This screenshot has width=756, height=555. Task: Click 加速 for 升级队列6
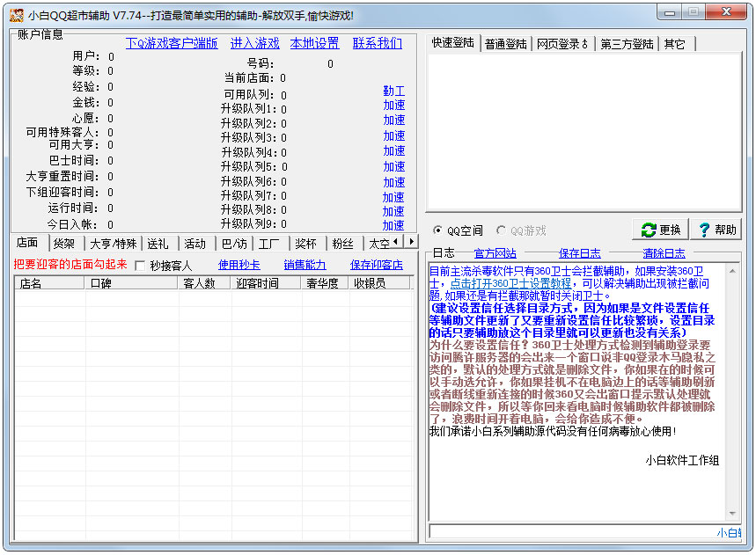point(394,183)
